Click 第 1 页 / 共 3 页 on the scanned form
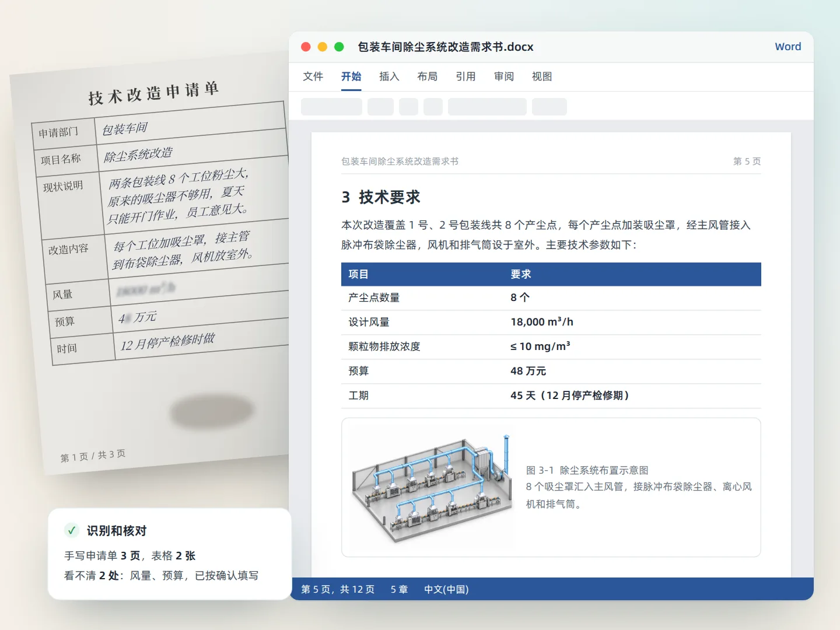This screenshot has height=630, width=840. tap(93, 456)
